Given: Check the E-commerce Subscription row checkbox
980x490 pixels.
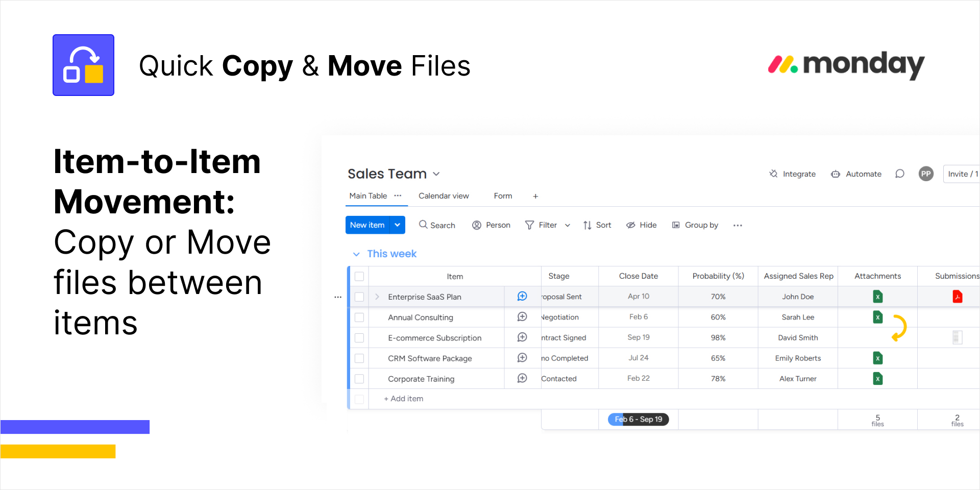Looking at the screenshot, I should coord(359,337).
